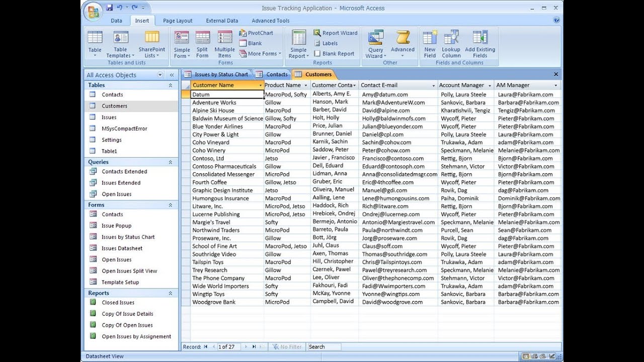Close the Customers tab with X

[x=556, y=74]
